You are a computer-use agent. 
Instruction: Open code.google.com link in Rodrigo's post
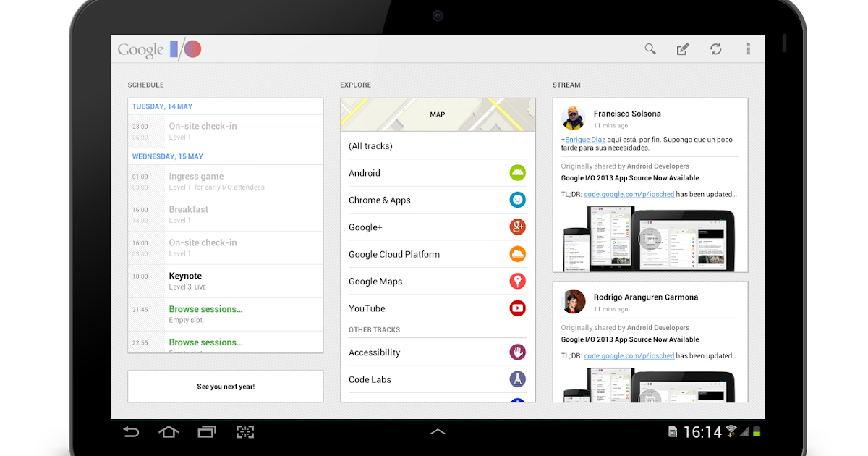click(x=629, y=356)
